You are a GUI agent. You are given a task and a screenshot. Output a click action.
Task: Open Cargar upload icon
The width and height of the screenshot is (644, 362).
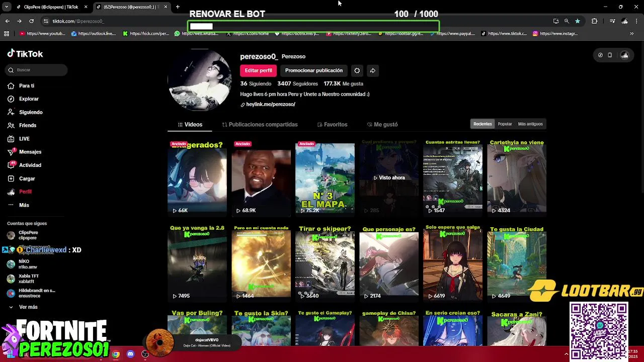pyautogui.click(x=11, y=178)
